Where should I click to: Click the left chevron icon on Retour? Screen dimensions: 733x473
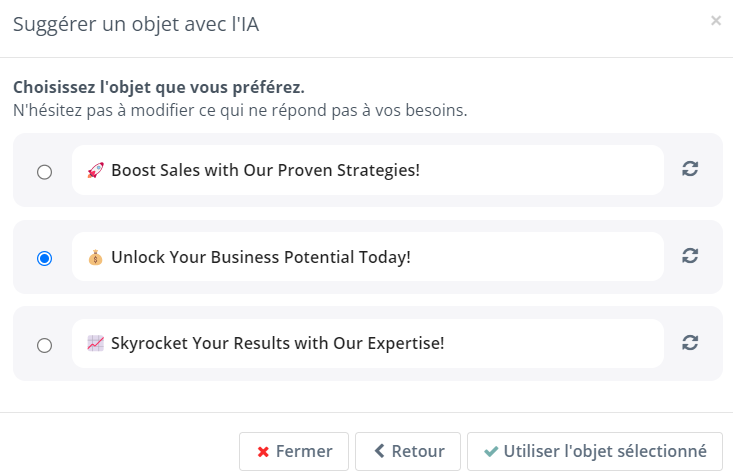[380, 451]
